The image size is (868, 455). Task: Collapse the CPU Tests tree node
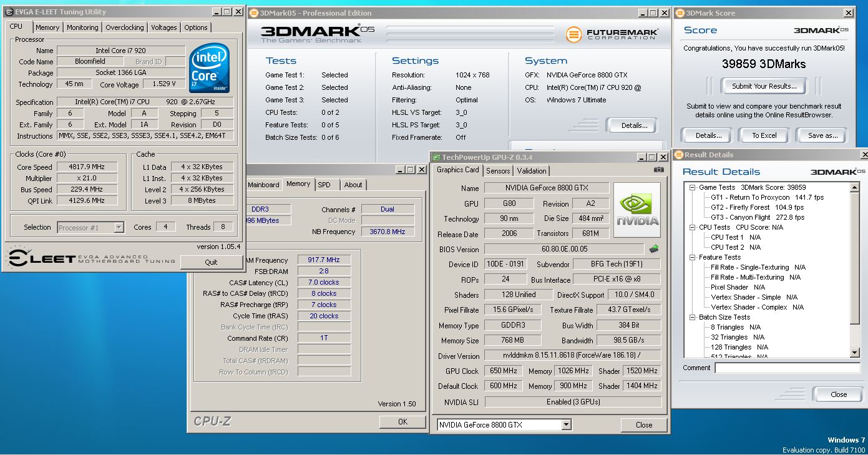click(692, 227)
